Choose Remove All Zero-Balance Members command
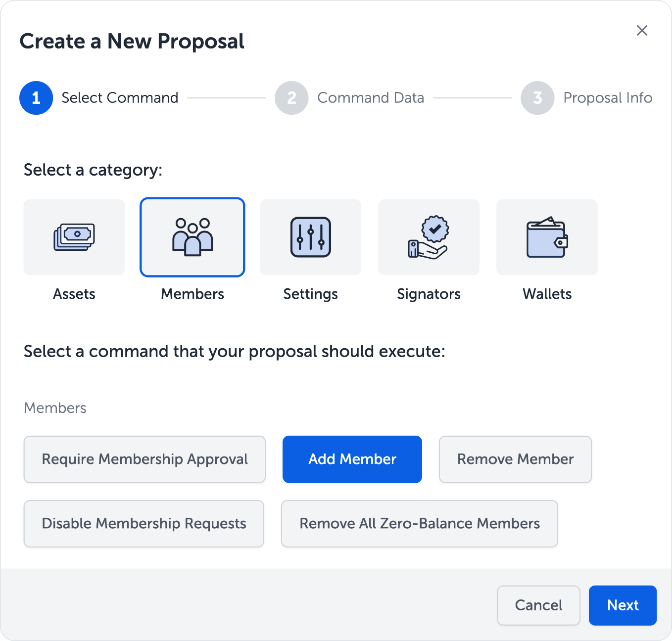 420,523
